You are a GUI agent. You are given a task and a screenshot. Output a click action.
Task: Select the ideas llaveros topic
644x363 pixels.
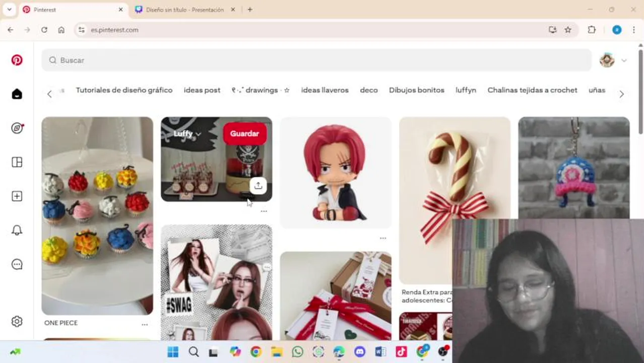point(325,90)
